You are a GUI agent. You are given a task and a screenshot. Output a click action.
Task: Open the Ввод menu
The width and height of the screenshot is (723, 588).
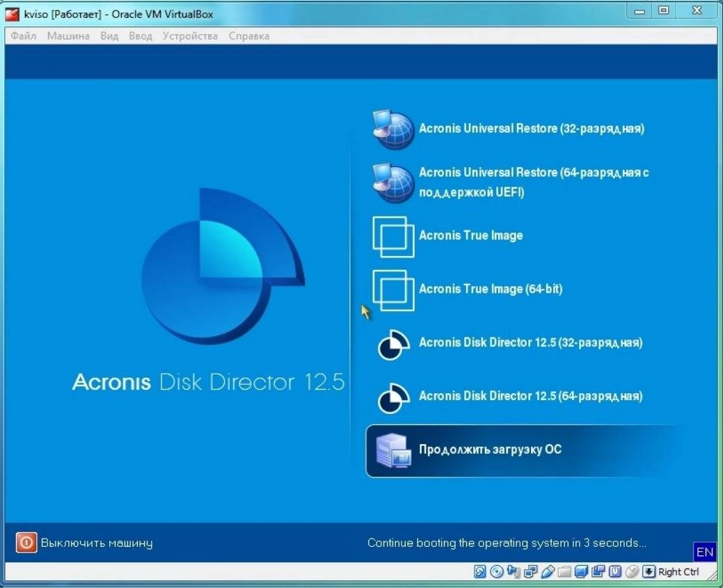141,36
